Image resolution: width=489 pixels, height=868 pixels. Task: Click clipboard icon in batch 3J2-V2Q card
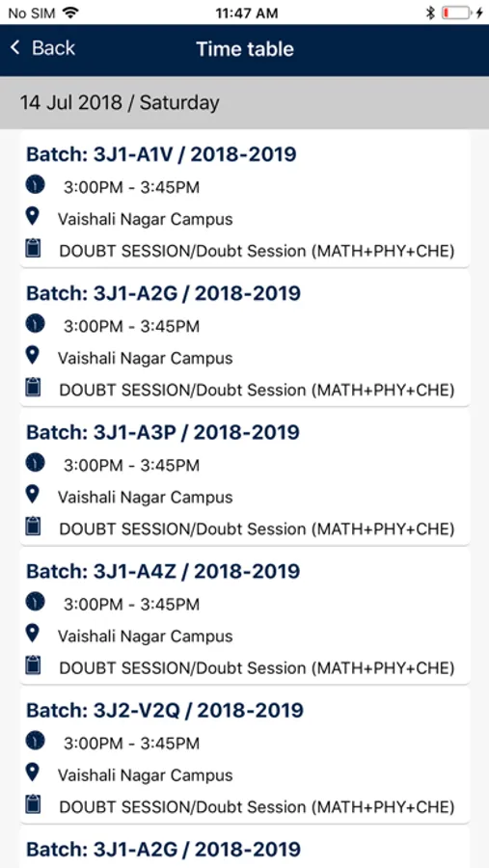point(33,803)
